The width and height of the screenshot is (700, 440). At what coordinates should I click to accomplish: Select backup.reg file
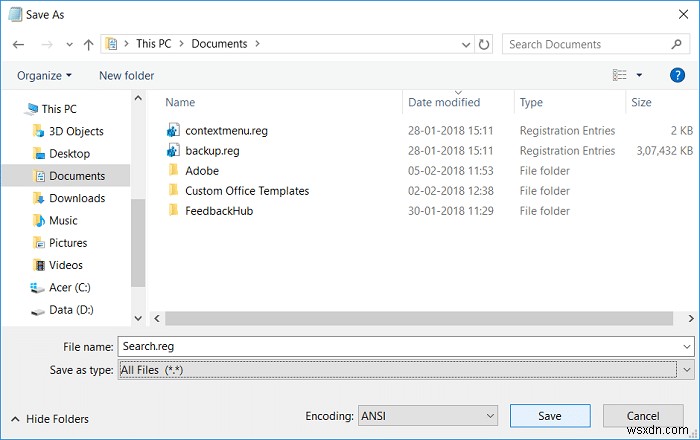[x=212, y=151]
